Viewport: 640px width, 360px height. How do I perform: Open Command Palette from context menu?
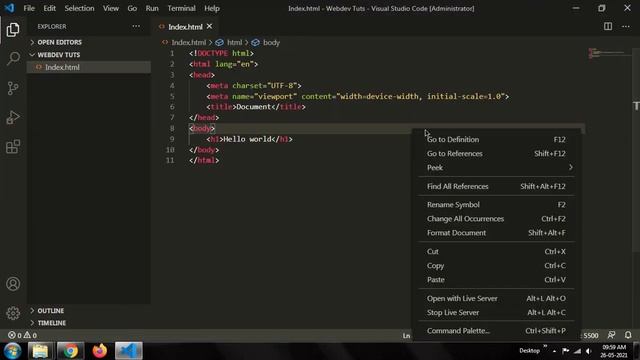point(496,331)
